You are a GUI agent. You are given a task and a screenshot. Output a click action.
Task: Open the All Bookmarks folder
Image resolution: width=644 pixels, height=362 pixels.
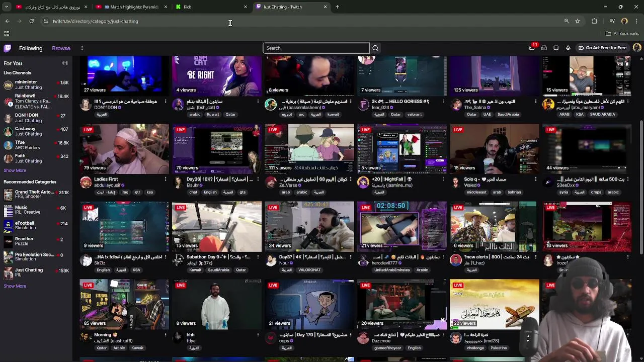pyautogui.click(x=622, y=34)
